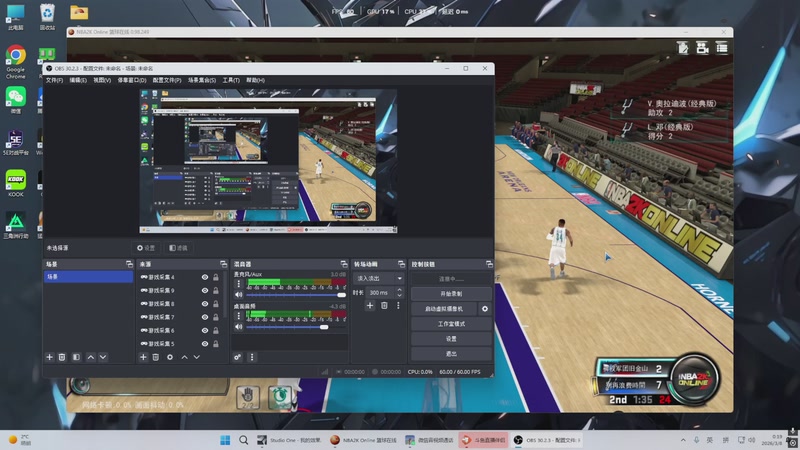Open the list icon in NBA2K window
Image resolution: width=800 pixels, height=450 pixels.
click(x=721, y=48)
